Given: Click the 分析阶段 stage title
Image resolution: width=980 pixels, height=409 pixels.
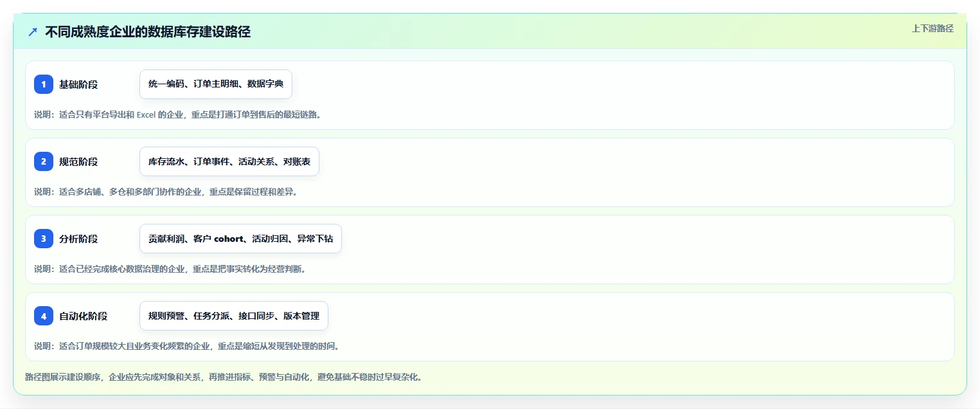Looking at the screenshot, I should click(78, 239).
